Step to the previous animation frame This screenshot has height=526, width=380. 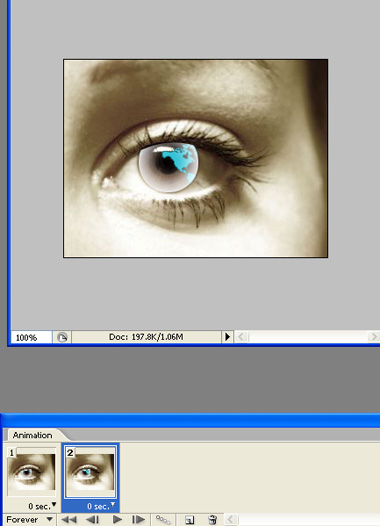pos(93,520)
